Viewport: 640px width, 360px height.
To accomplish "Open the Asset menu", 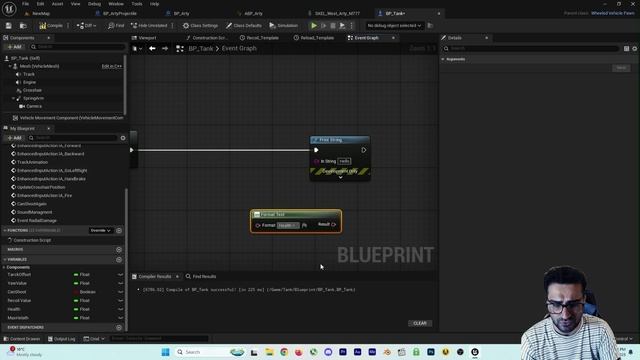I will pos(57,4).
